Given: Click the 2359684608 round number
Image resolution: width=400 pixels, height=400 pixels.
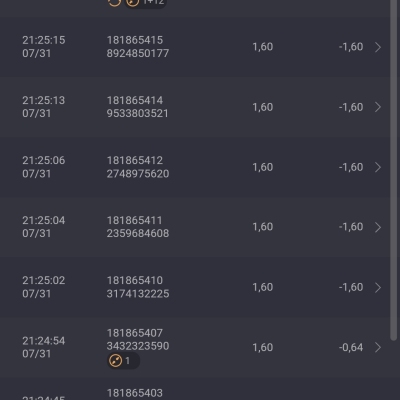Looking at the screenshot, I should point(138,233).
